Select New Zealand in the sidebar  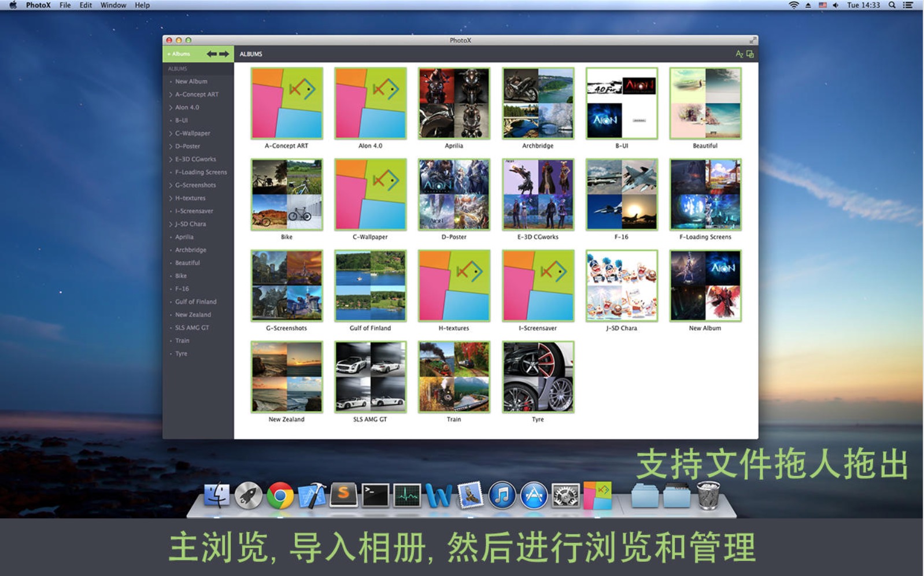click(193, 315)
